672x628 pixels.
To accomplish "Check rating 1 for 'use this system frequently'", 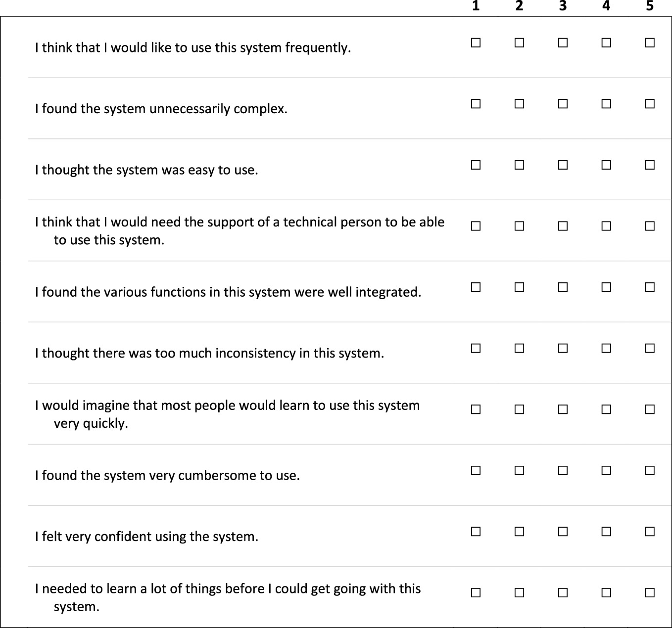I will (476, 43).
